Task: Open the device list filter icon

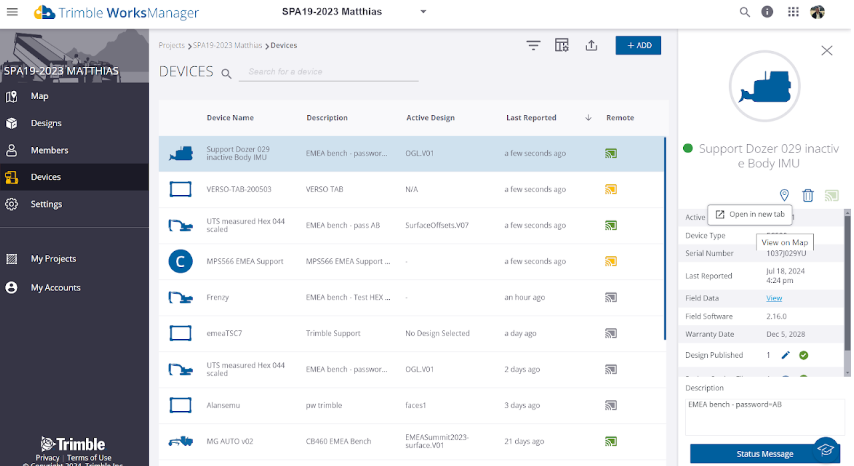Action: tap(533, 45)
